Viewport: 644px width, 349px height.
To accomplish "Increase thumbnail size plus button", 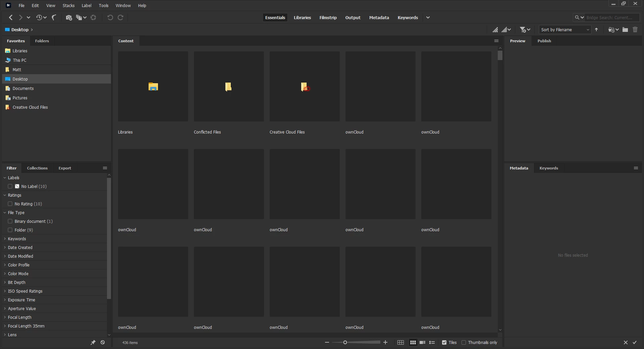I will pyautogui.click(x=385, y=342).
